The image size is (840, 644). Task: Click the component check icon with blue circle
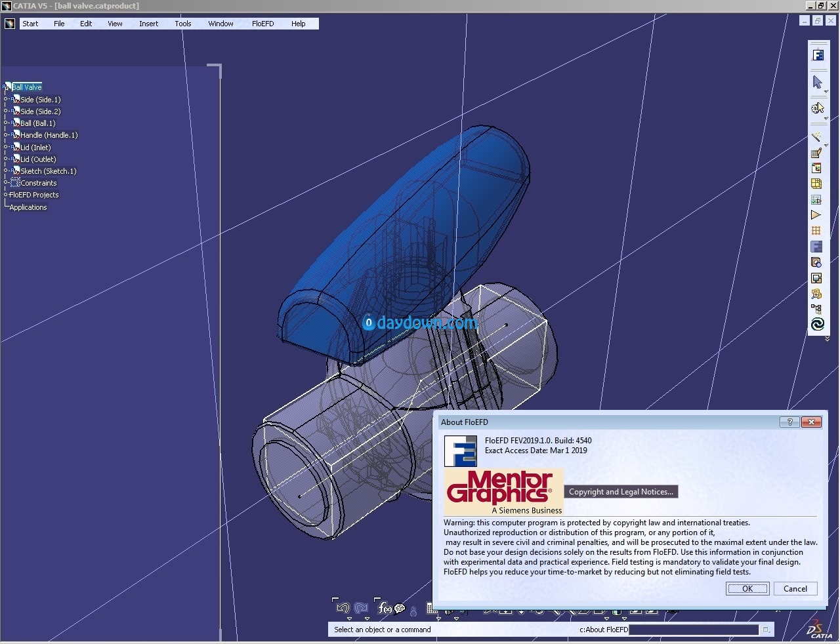pyautogui.click(x=816, y=262)
